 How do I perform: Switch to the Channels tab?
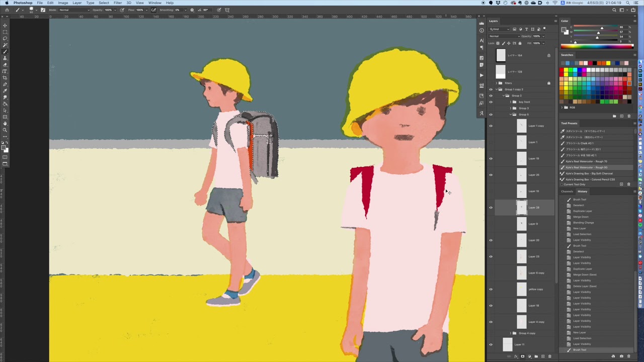coord(567,192)
